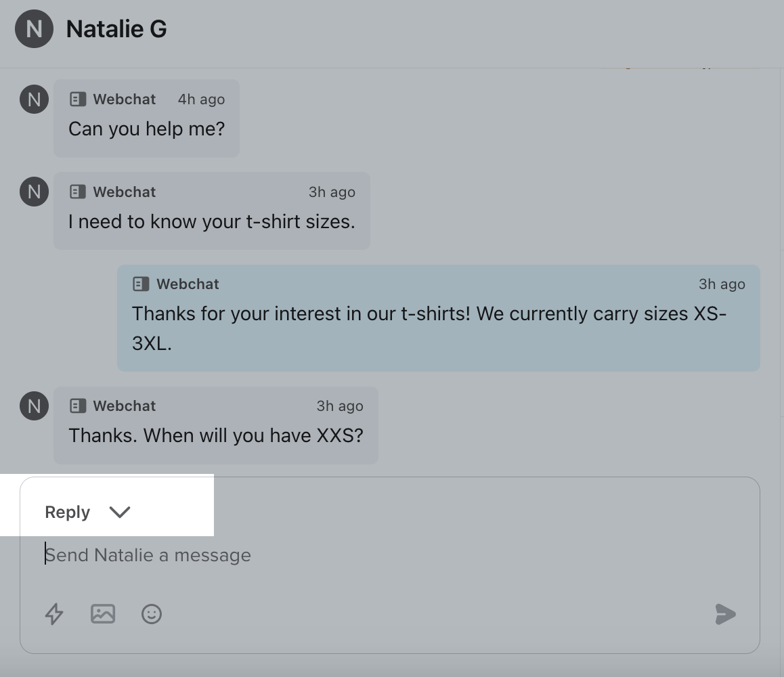
Task: Click the lightning bolt quick replies icon
Action: click(54, 614)
